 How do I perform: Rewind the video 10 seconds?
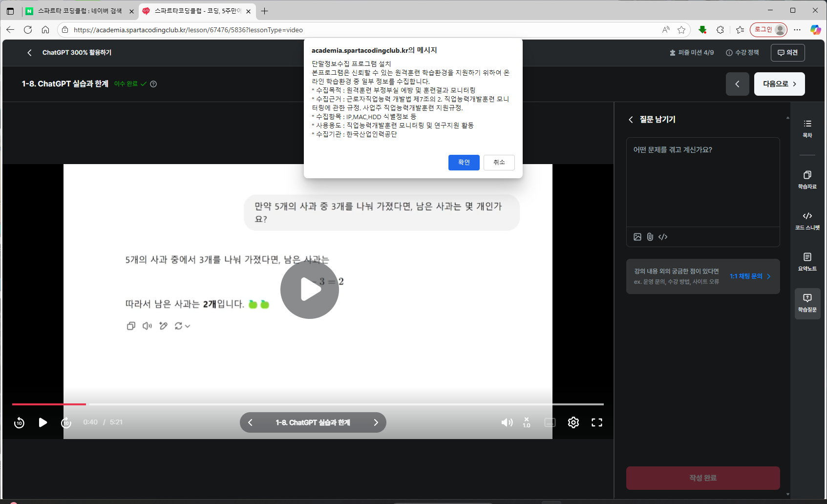pos(19,423)
